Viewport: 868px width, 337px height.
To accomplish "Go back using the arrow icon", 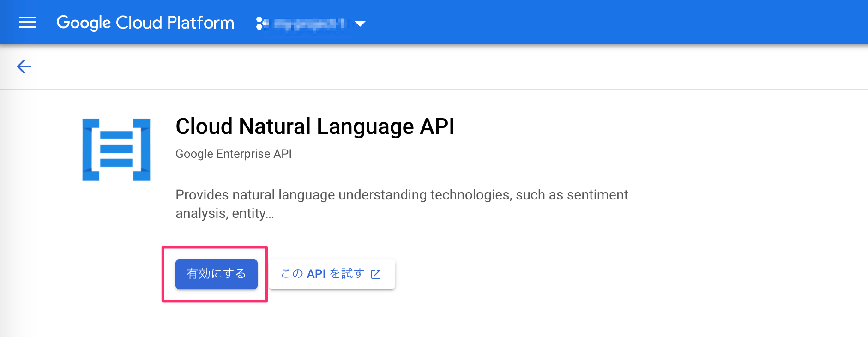I will pos(24,66).
